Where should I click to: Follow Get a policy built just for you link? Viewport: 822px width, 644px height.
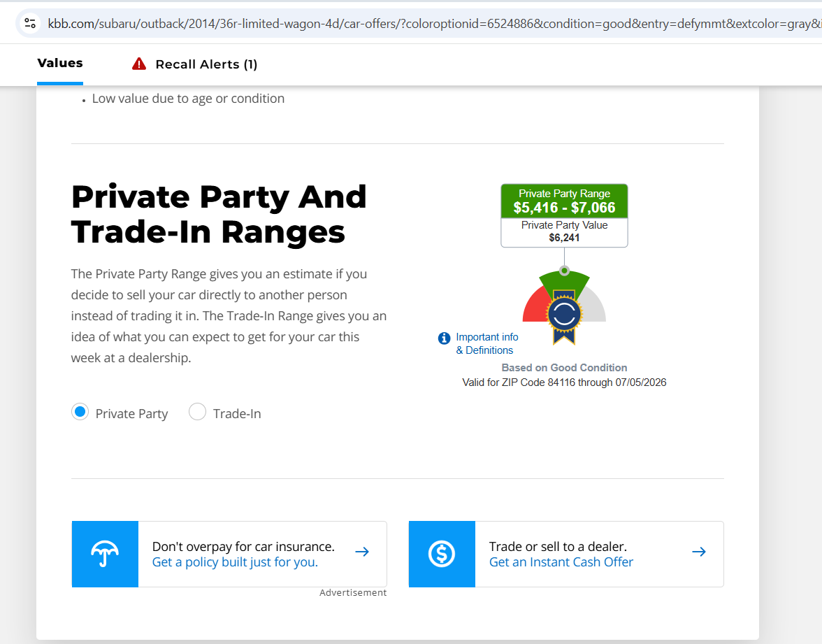pos(235,562)
